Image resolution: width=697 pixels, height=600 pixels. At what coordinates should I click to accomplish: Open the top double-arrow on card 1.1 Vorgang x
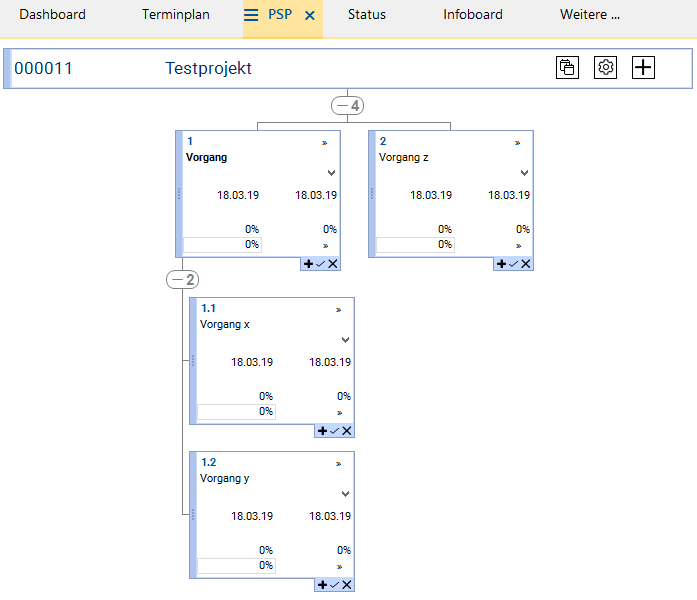(338, 310)
